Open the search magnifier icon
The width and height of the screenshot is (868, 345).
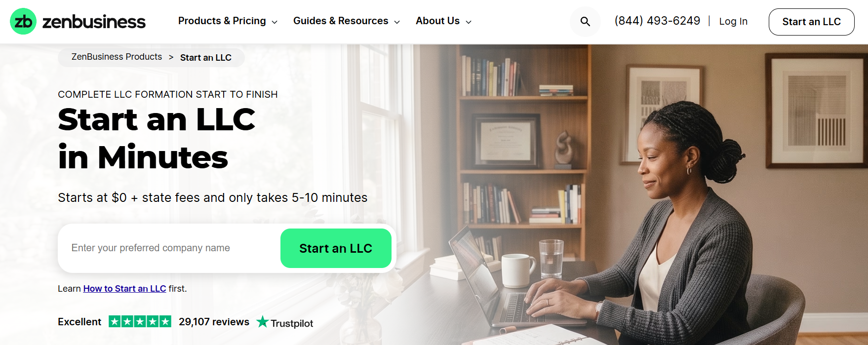click(585, 22)
